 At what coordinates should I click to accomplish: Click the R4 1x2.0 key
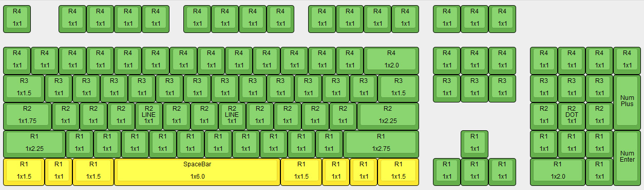tap(391, 60)
